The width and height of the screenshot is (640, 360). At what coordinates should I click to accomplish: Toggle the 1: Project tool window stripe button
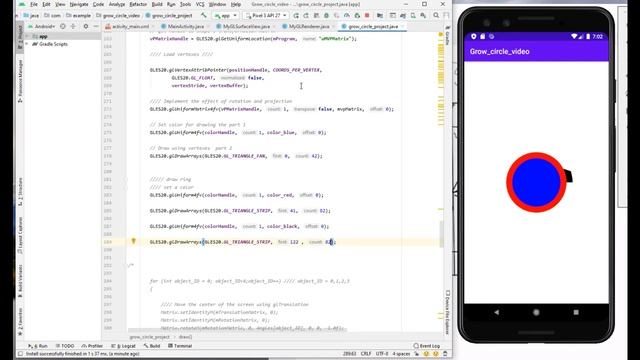[20, 38]
